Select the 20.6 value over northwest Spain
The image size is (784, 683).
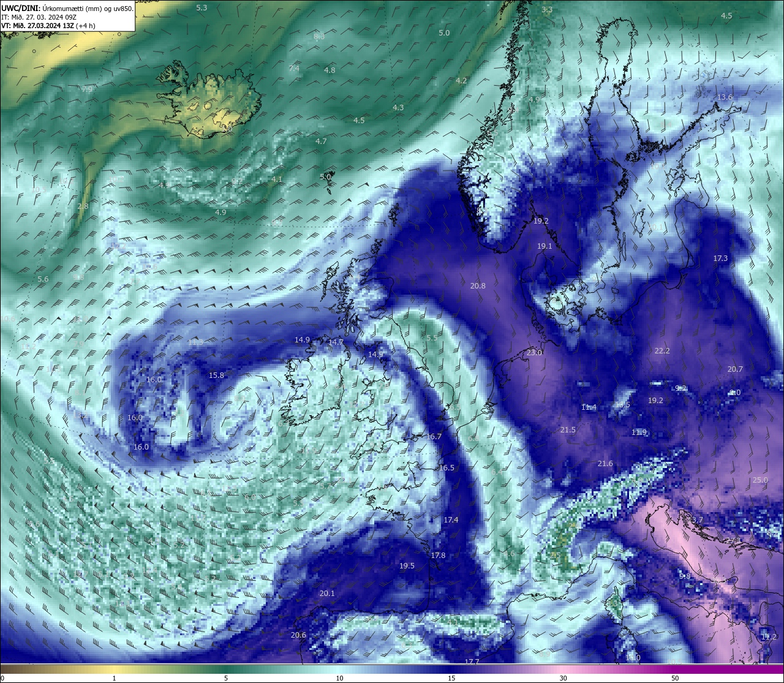click(298, 635)
